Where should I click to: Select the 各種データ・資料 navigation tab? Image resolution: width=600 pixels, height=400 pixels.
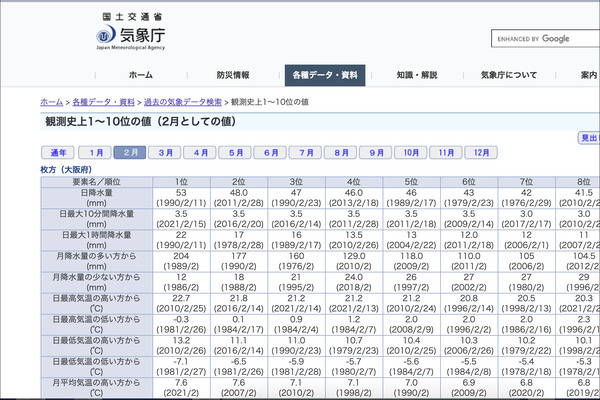(325, 75)
